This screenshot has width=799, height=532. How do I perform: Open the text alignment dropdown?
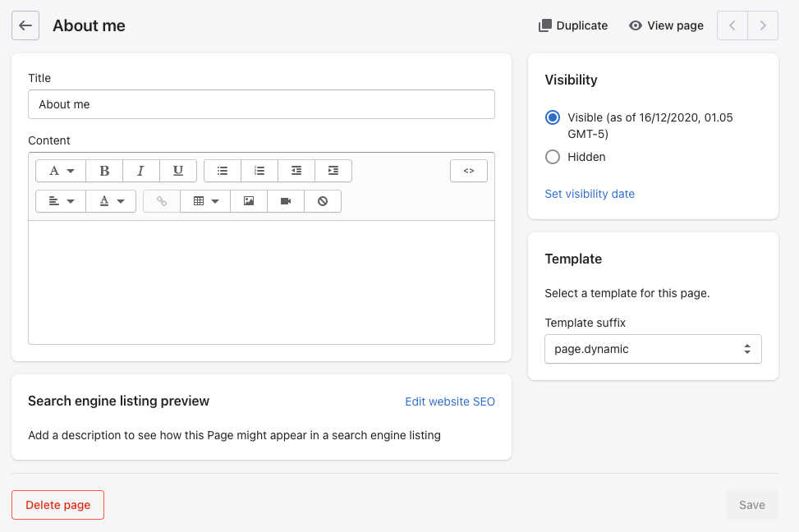[61, 201]
